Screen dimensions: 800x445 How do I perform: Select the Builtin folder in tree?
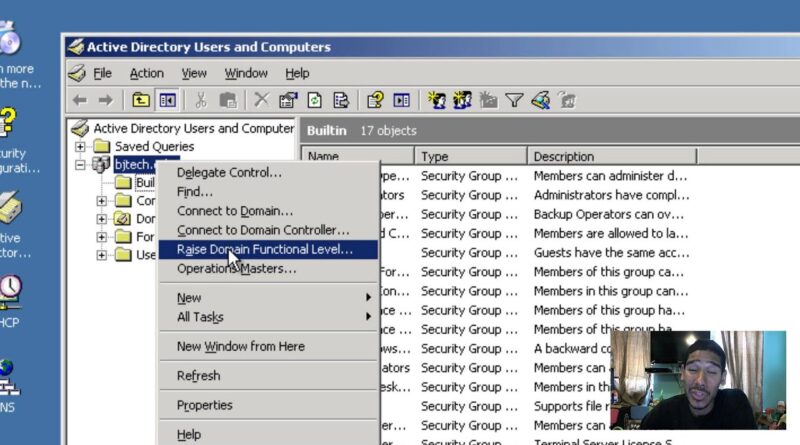(144, 183)
